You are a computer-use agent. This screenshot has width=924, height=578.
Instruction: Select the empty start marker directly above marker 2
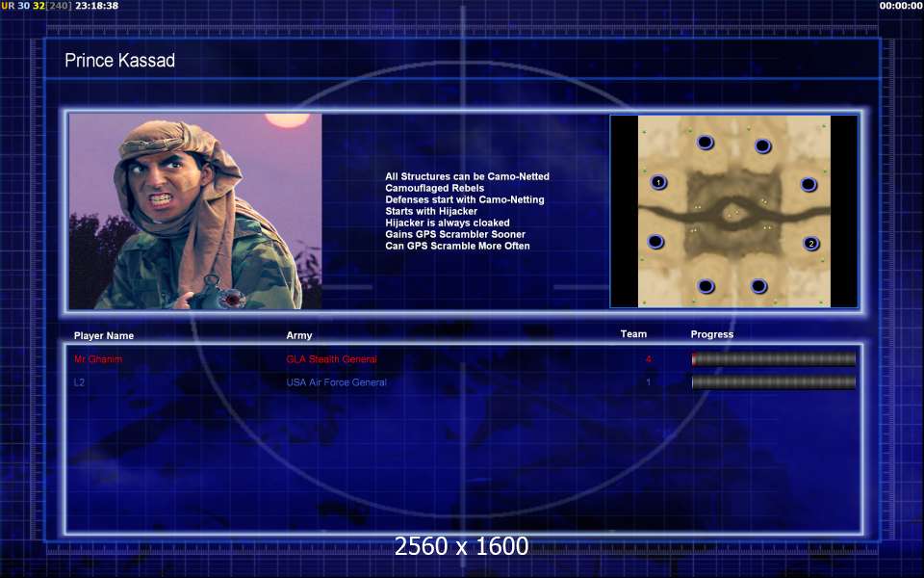808,184
